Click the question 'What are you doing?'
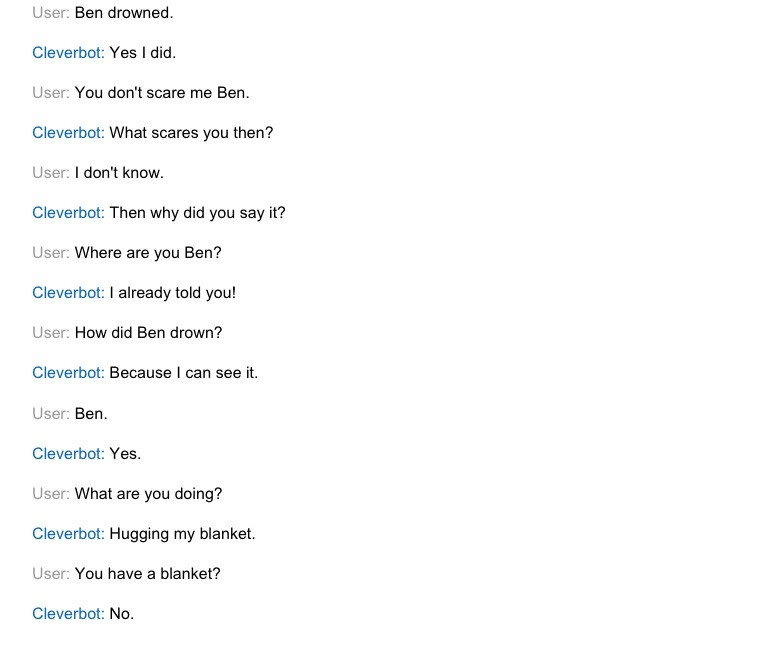The image size is (768, 659). point(148,494)
